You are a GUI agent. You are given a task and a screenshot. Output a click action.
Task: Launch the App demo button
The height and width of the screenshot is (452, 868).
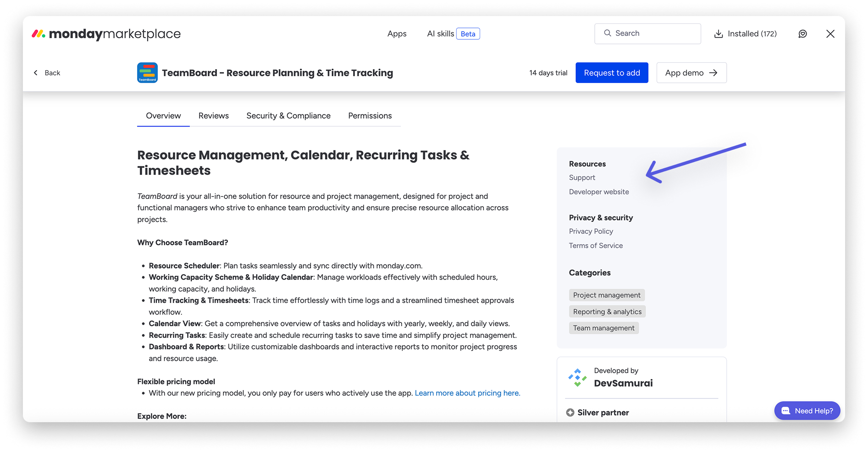pos(691,73)
